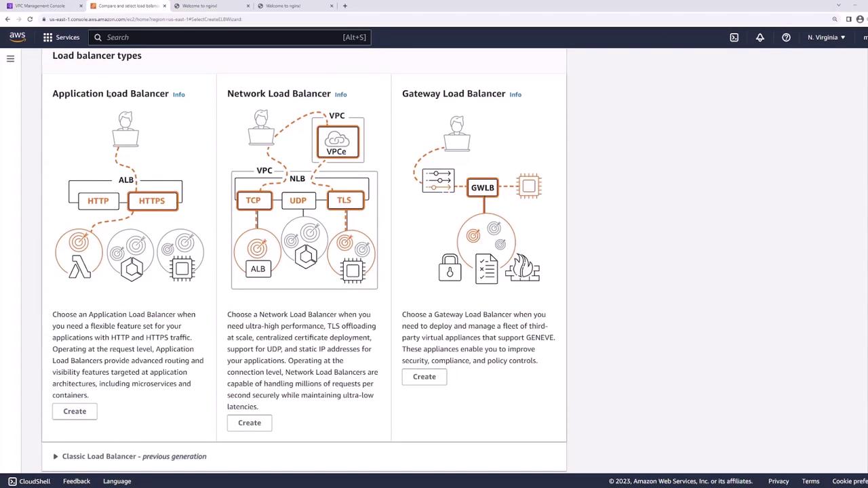Click the CloudShell icon in the footer

(12, 481)
